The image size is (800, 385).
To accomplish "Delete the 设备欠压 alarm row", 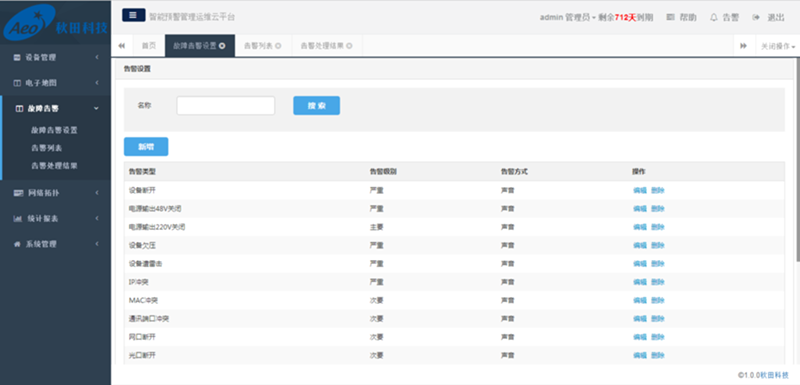I will (658, 245).
